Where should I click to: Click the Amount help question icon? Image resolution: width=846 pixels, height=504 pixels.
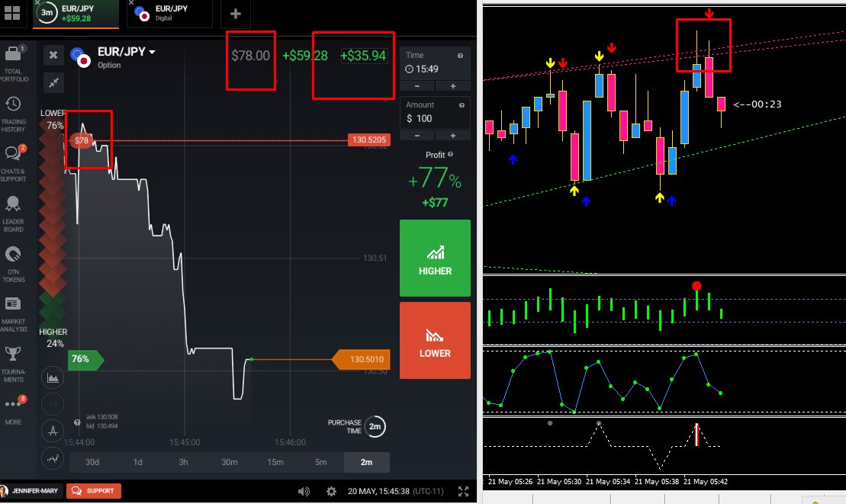(462, 105)
